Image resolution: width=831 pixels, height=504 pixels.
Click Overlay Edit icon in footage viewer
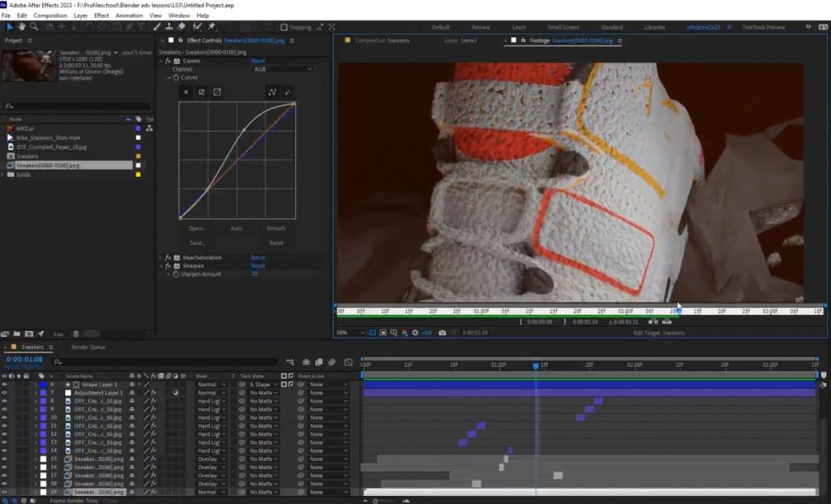tap(667, 321)
